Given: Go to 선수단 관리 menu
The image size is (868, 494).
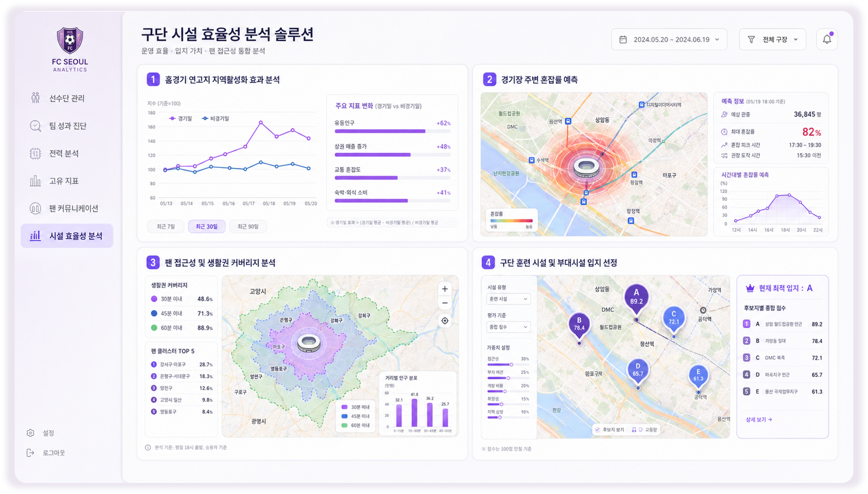Looking at the screenshot, I should click(67, 98).
